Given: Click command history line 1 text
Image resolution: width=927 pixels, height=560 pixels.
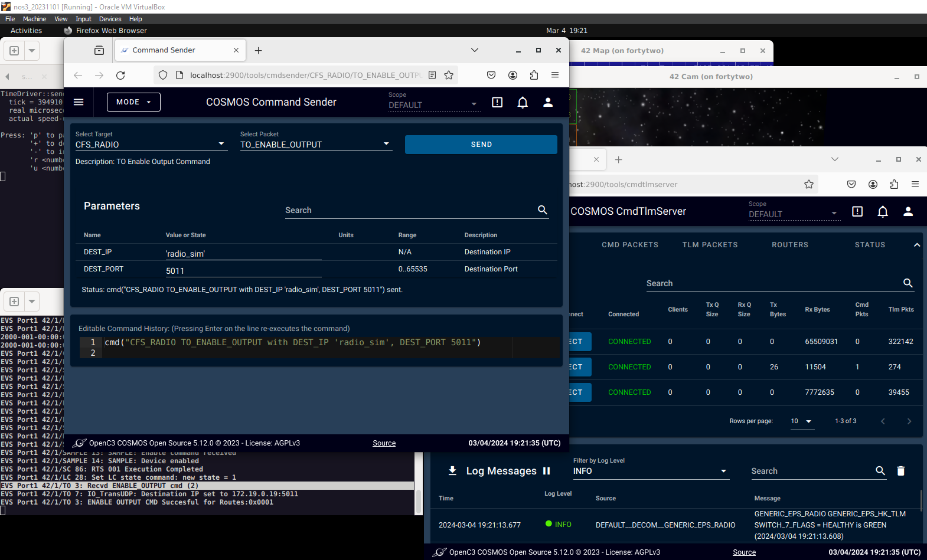Looking at the screenshot, I should [293, 342].
